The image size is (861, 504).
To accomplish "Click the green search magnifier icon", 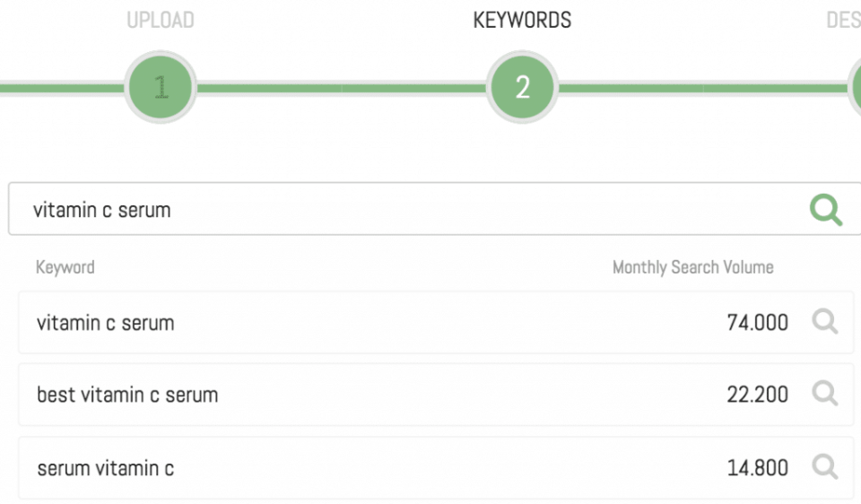I will point(825,210).
